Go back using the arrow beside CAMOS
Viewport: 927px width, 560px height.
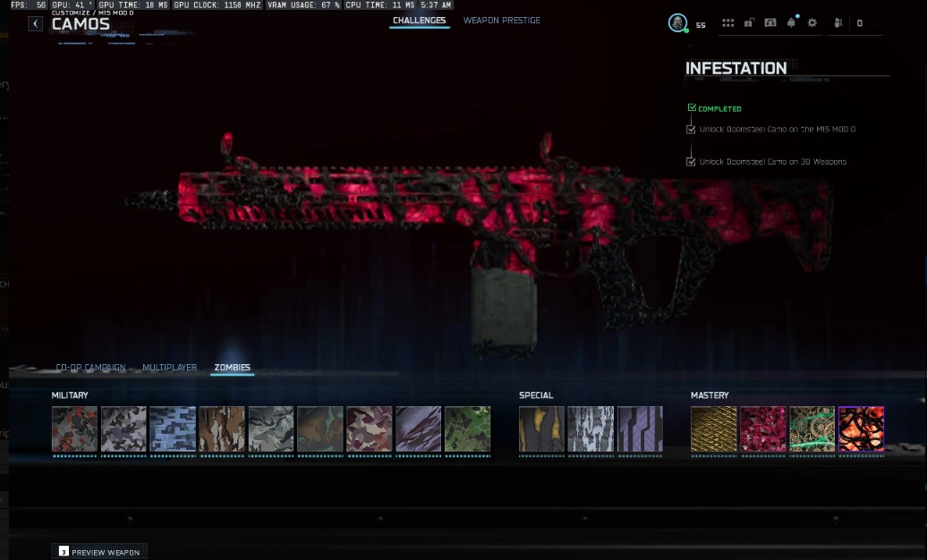coord(36,23)
